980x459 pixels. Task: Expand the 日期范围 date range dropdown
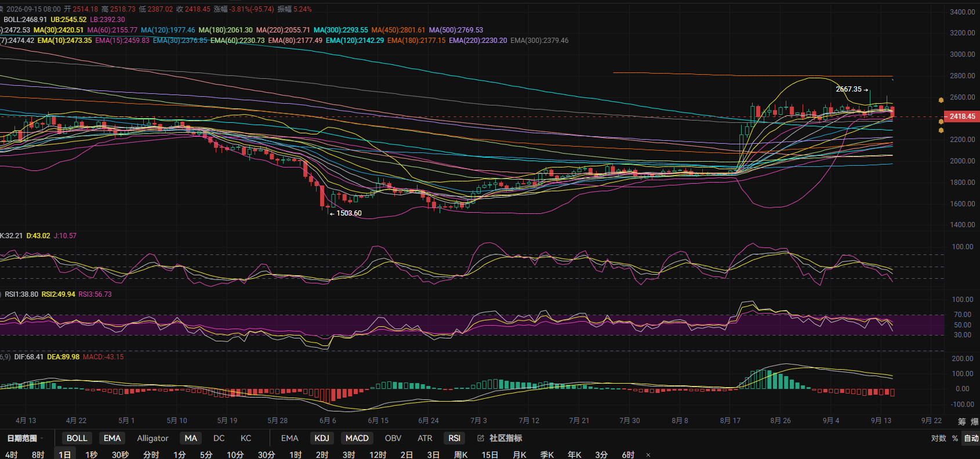click(26, 438)
